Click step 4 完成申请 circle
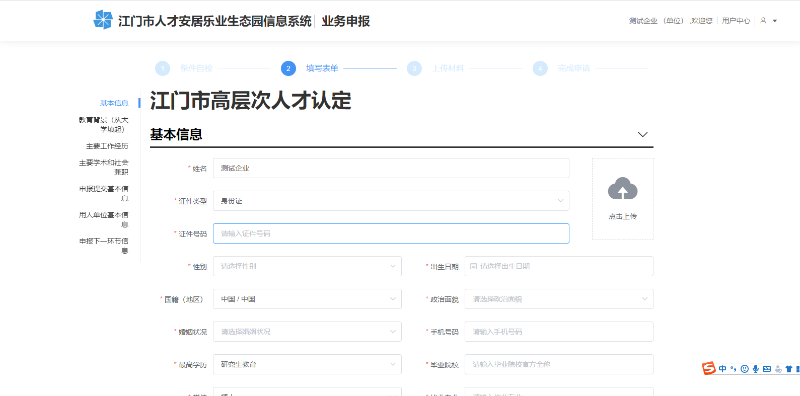 click(540, 68)
